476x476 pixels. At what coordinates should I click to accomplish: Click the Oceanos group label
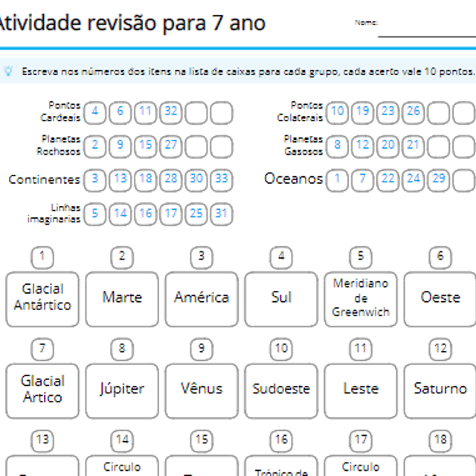tap(293, 178)
